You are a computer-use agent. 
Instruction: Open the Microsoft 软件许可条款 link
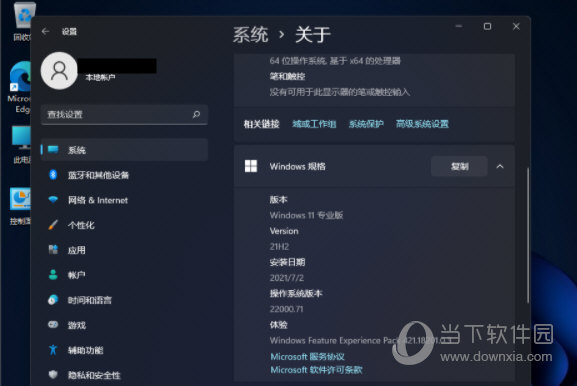[316, 370]
